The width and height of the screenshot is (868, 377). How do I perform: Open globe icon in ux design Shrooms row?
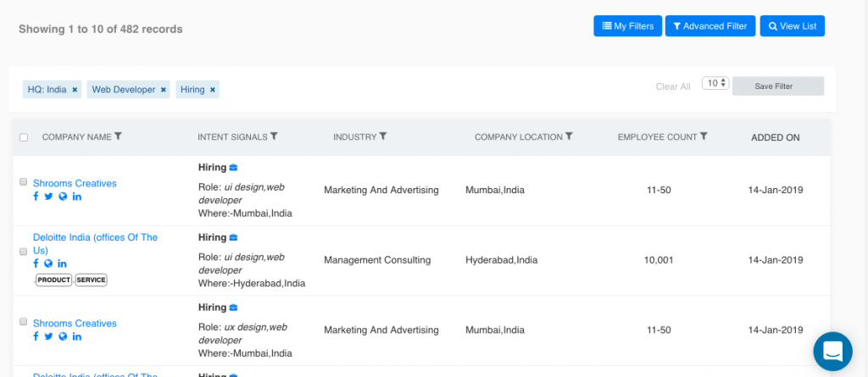pos(63,336)
